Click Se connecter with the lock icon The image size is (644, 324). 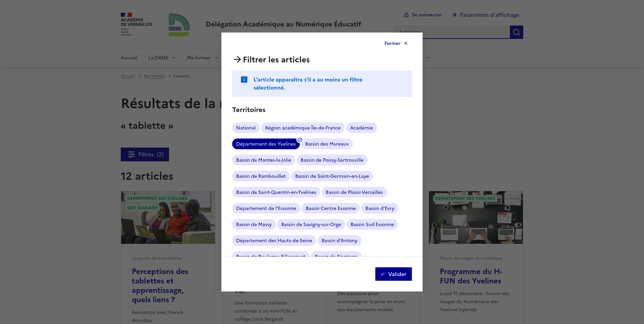point(423,15)
